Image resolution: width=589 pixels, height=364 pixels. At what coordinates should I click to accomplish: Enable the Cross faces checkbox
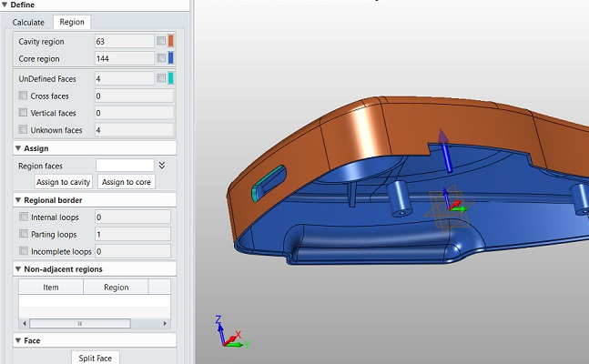click(x=24, y=96)
